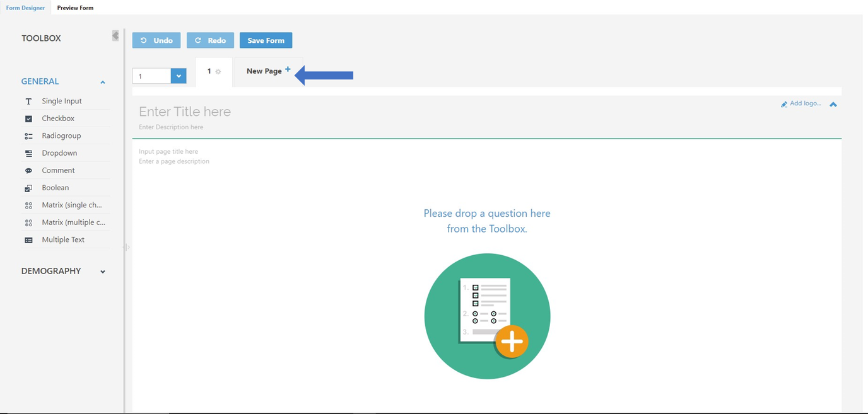Click the Save Form button
The image size is (868, 414).
tap(266, 40)
